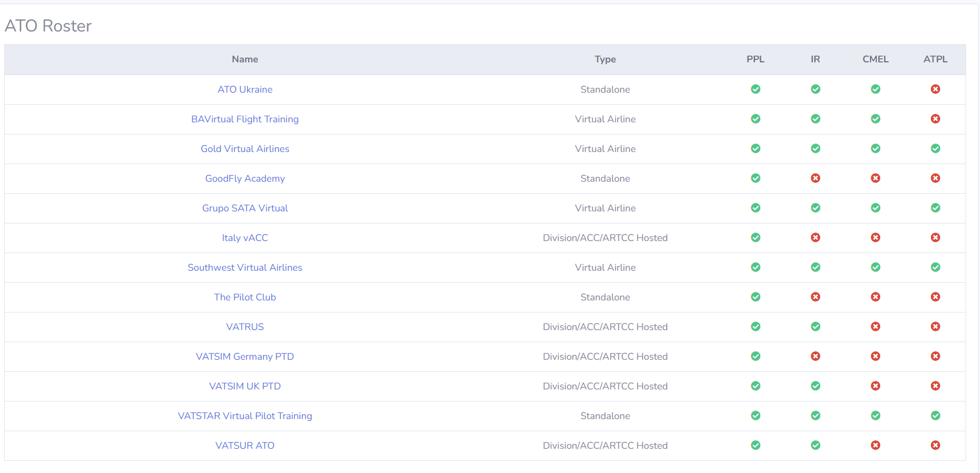Click the PPL column header
The image size is (980, 473).
[755, 59]
